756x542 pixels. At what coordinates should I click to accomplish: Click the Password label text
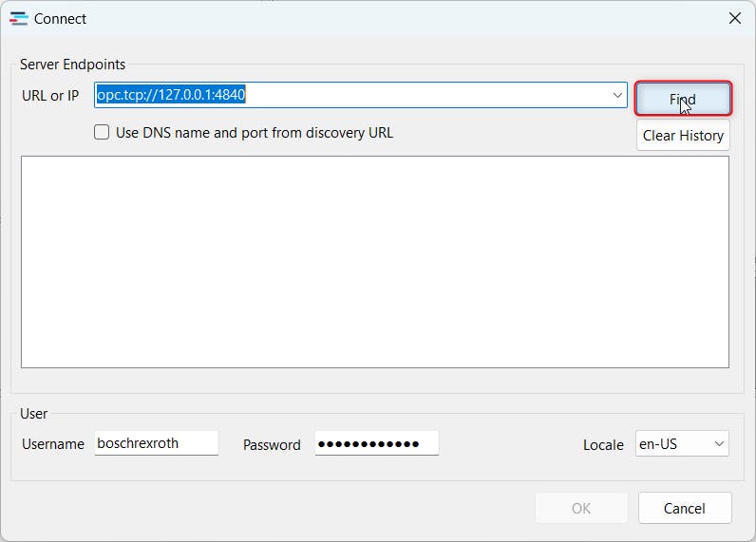272,444
